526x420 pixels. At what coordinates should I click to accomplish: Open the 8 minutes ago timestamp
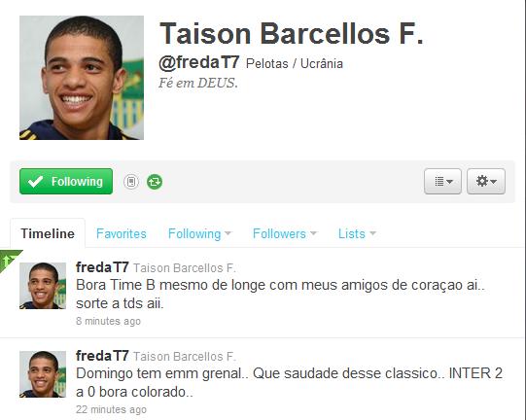pos(108,321)
